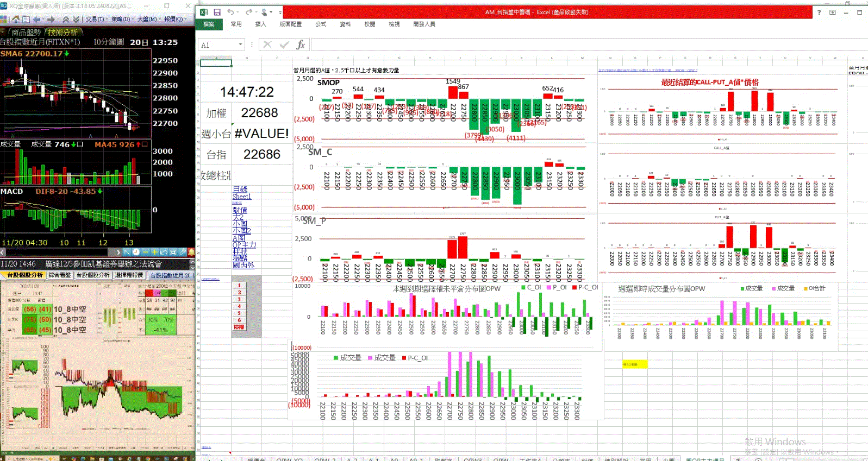Open the 檔案 (File) tab in Excel
868x461 pixels.
pyautogui.click(x=209, y=24)
